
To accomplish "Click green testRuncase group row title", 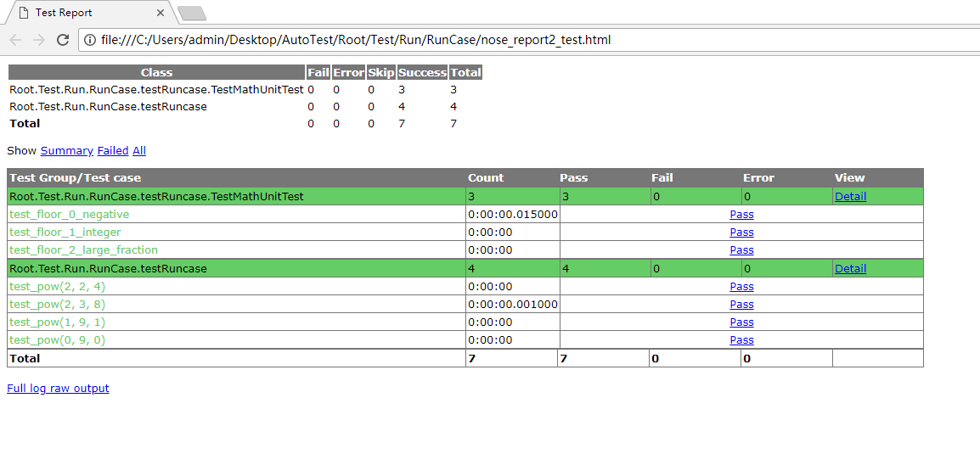I will (x=108, y=268).
